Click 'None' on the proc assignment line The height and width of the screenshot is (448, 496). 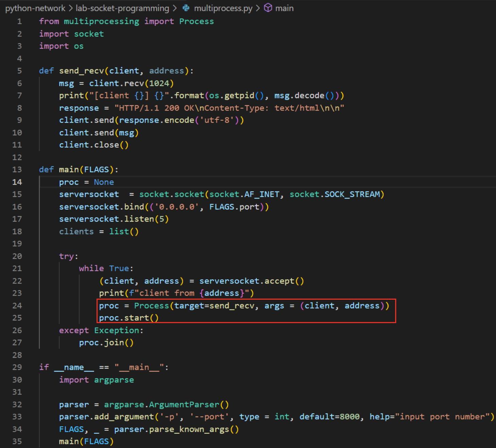104,182
